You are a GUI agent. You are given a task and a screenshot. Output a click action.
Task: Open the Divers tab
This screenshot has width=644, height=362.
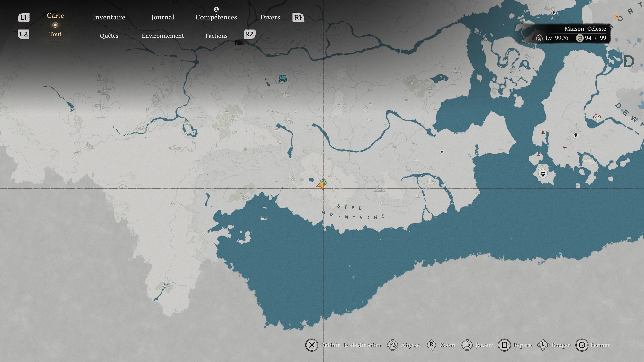(x=270, y=17)
